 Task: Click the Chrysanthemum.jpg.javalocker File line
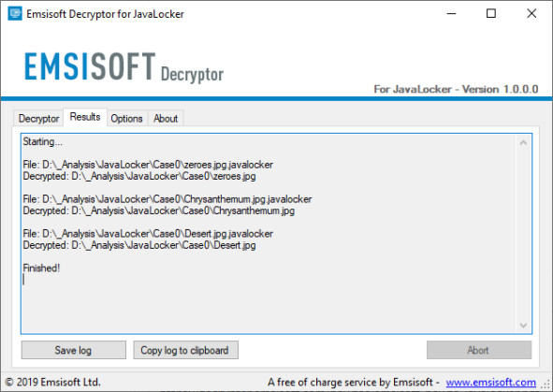pyautogui.click(x=167, y=199)
